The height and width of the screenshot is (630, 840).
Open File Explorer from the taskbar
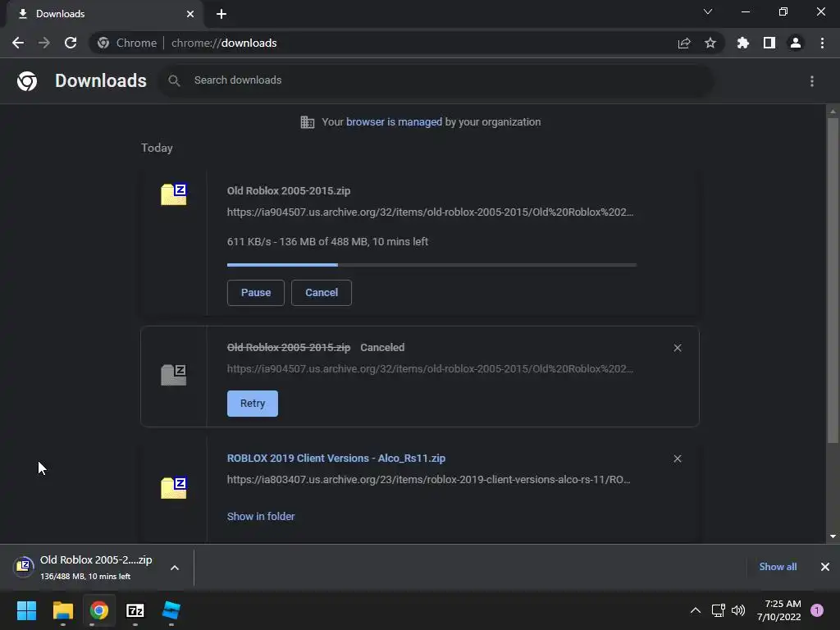point(62,610)
